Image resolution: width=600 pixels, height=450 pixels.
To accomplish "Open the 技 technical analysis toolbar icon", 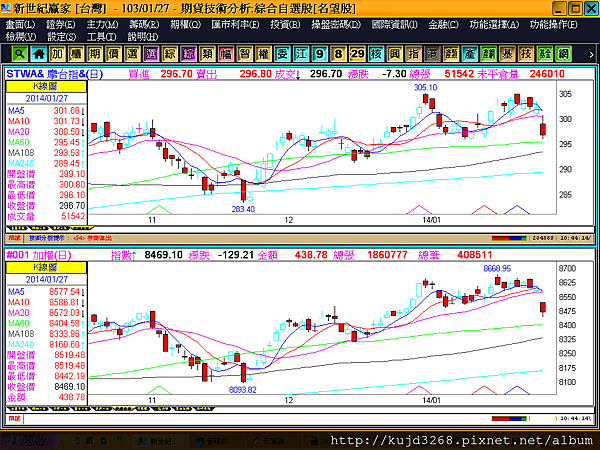I will click(526, 54).
